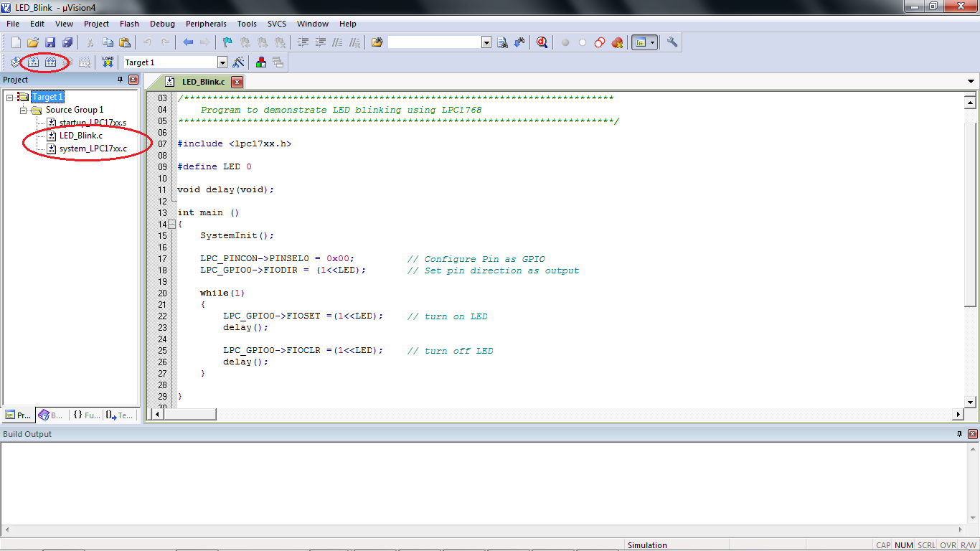The width and height of the screenshot is (980, 551).
Task: Click the Find document search icon
Action: pyautogui.click(x=503, y=42)
